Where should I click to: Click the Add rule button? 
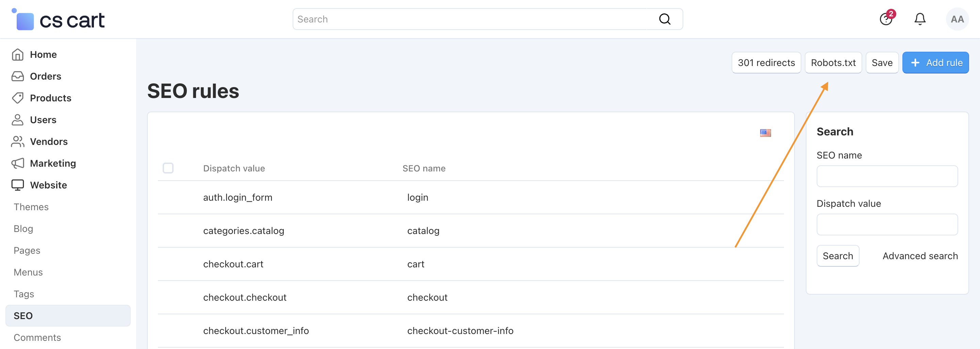click(x=935, y=62)
